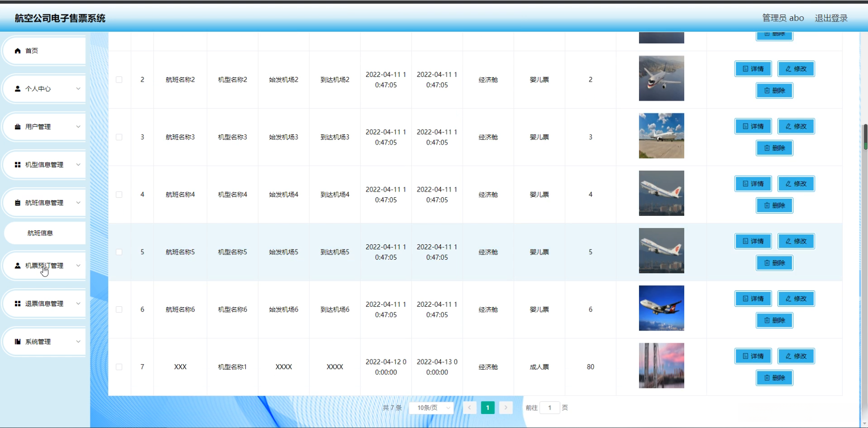Screen dimensions: 868x428
Task: Click the home icon beside 首页
Action: (x=18, y=51)
